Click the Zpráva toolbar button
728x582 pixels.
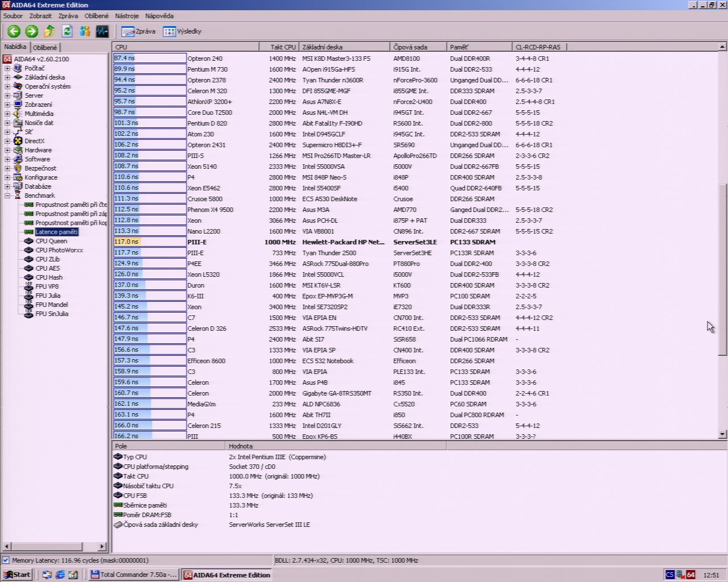[x=138, y=31]
